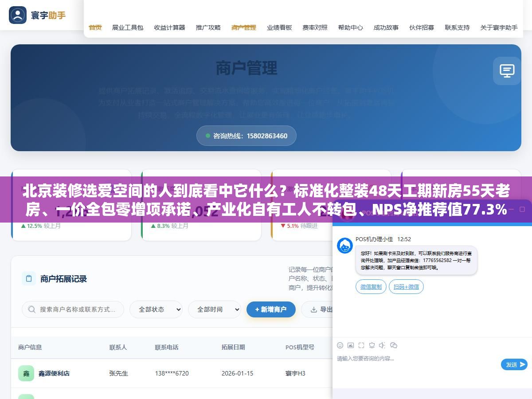Open 费率对照 in the navigation

pos(315,27)
